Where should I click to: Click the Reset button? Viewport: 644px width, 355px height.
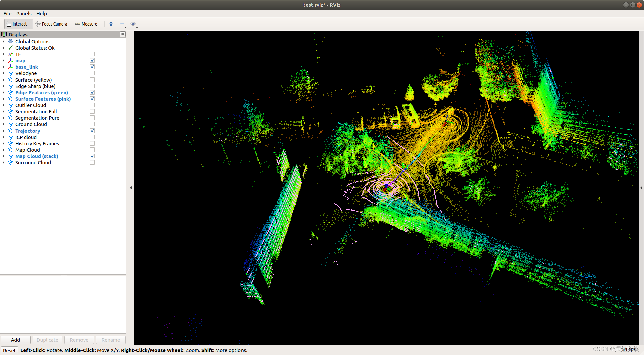(x=9, y=350)
